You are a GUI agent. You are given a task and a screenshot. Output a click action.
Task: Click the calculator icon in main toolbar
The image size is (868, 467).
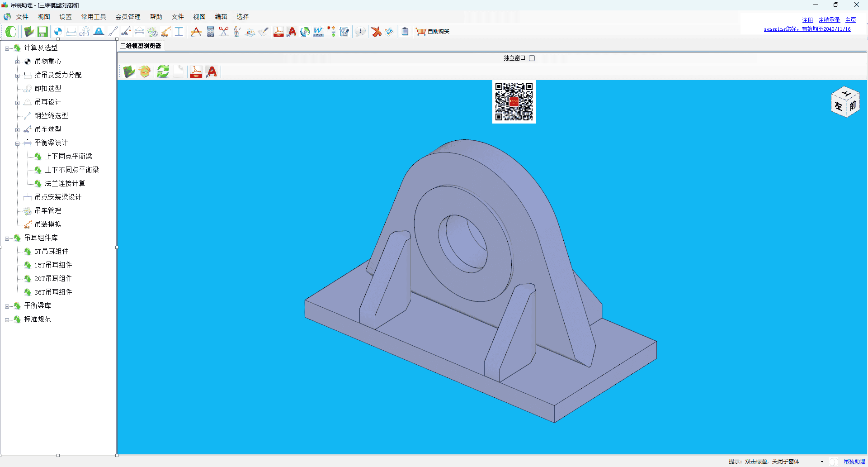click(210, 32)
